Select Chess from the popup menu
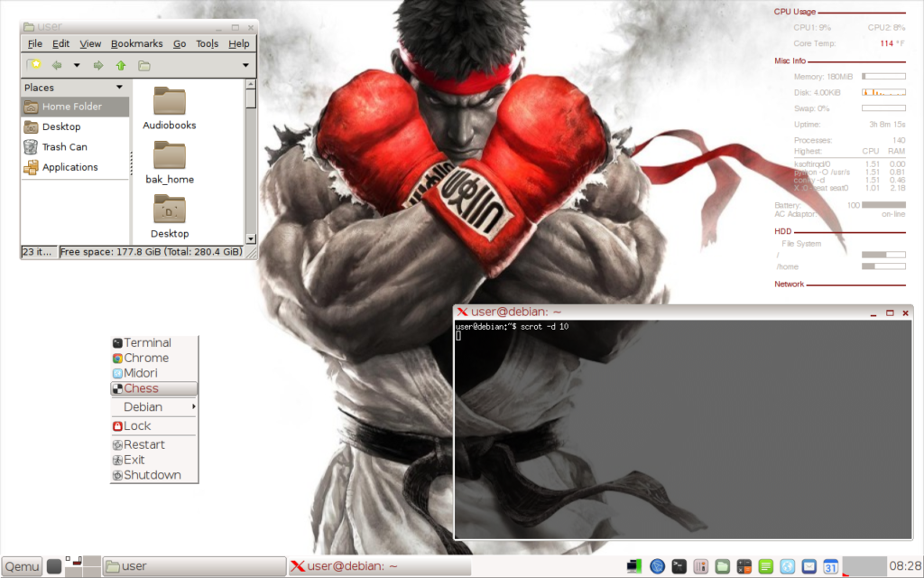Screen dimensions: 924x578 153,388
